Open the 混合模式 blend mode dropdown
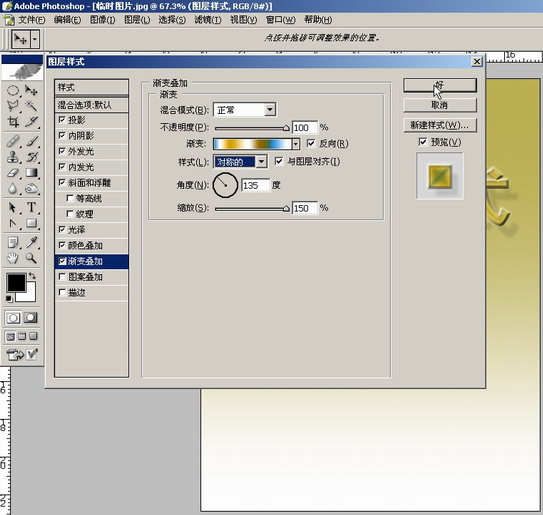 click(270, 110)
